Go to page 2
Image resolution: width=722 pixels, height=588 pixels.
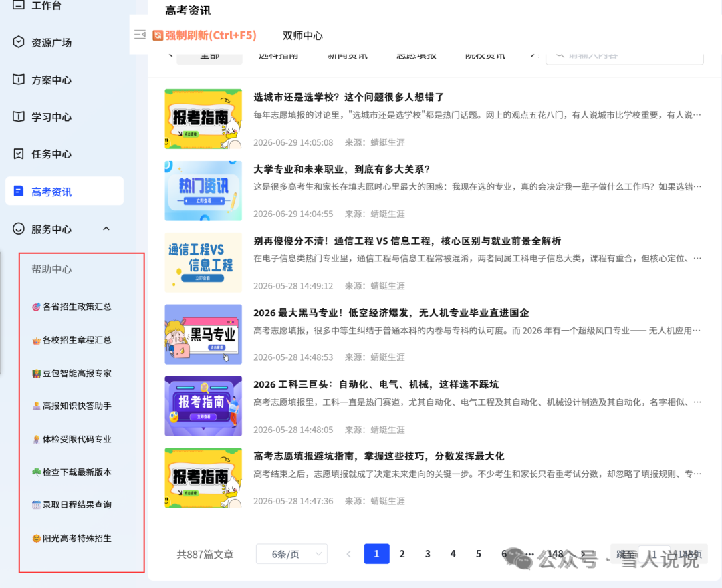tap(402, 554)
